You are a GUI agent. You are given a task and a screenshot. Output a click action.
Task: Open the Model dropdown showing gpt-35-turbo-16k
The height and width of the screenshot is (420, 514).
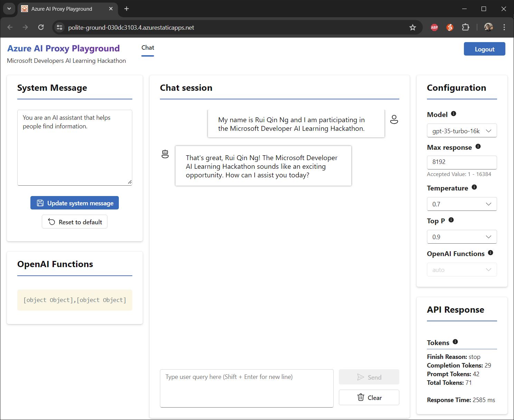pyautogui.click(x=462, y=131)
